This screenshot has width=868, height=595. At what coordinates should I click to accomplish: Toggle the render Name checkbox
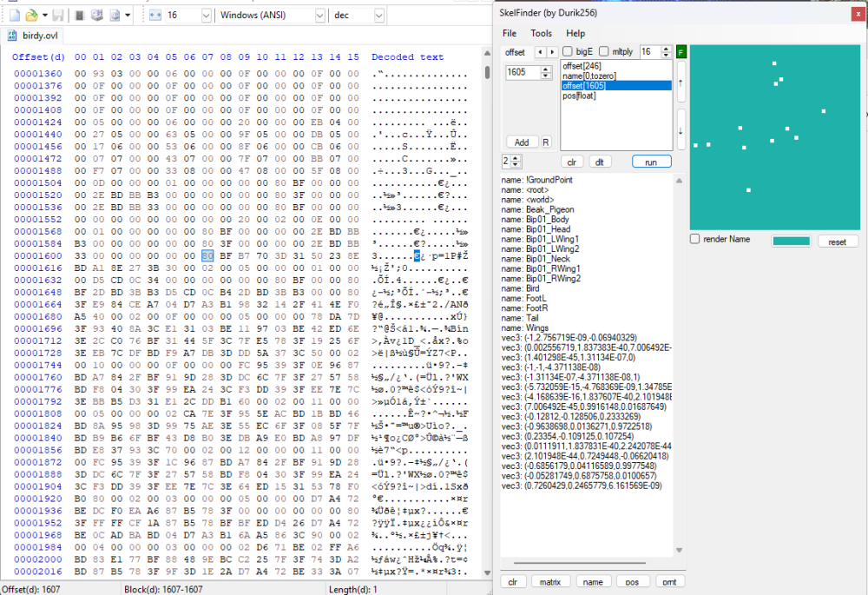695,239
